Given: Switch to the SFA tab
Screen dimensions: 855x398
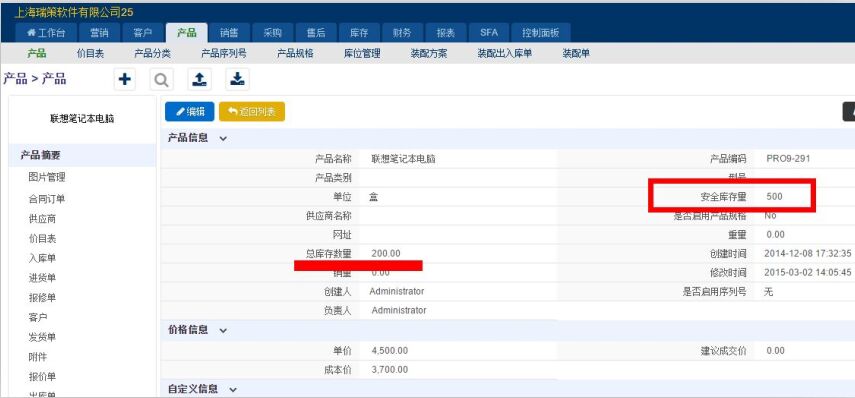Looking at the screenshot, I should (489, 33).
